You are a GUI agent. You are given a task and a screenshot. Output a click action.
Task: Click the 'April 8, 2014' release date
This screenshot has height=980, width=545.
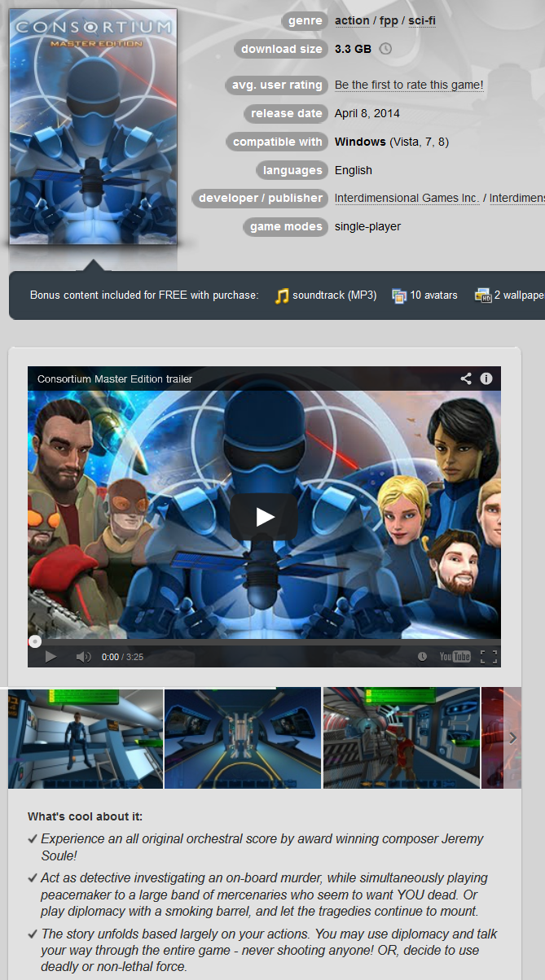(367, 113)
